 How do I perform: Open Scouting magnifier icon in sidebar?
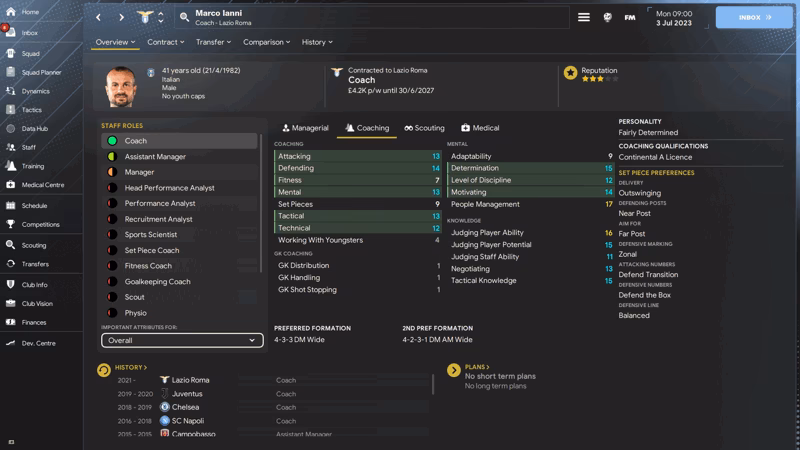click(11, 245)
